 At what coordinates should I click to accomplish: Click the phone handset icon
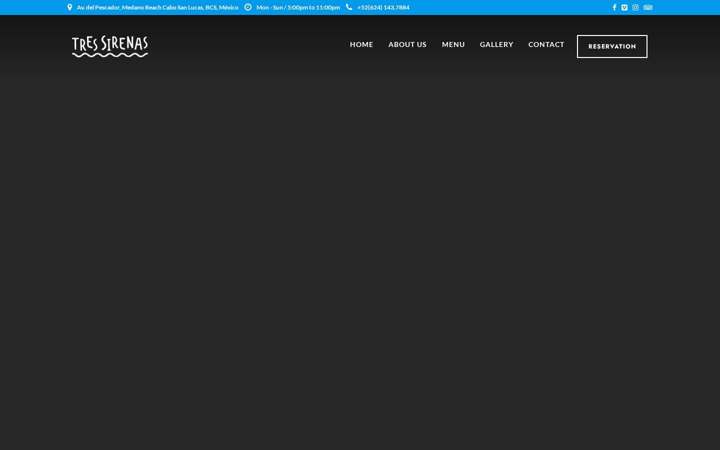(x=349, y=7)
